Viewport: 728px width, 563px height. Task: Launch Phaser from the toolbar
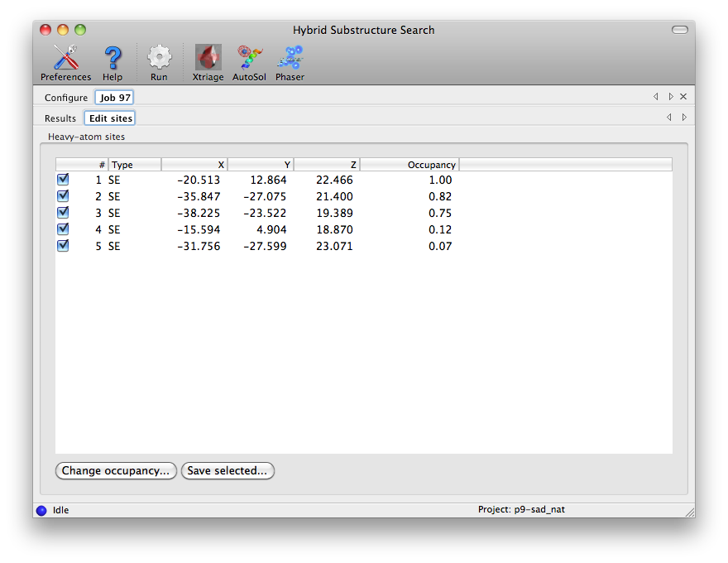click(290, 63)
